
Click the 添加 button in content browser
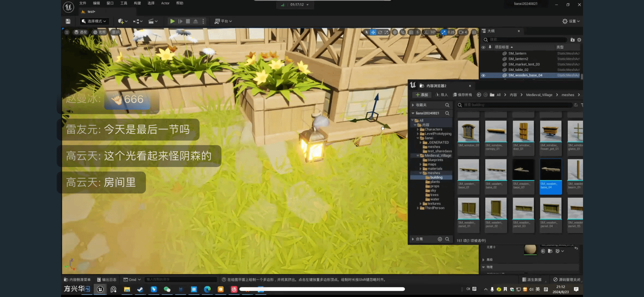pos(422,95)
